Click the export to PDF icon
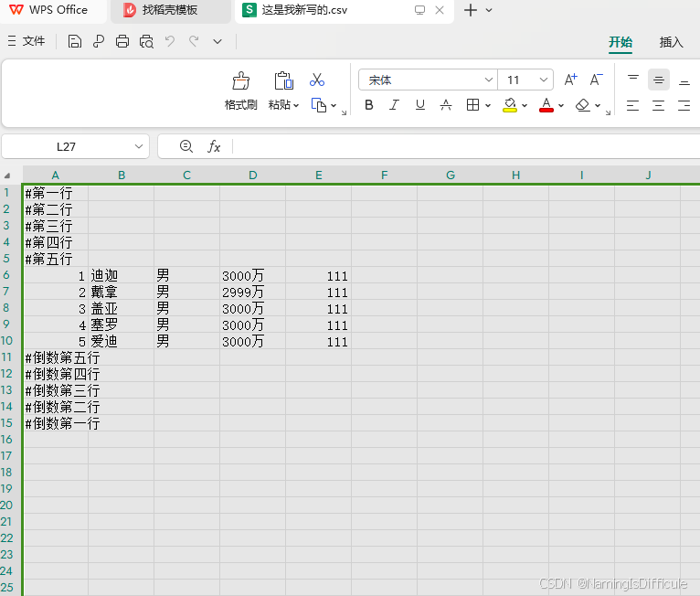 click(x=98, y=41)
